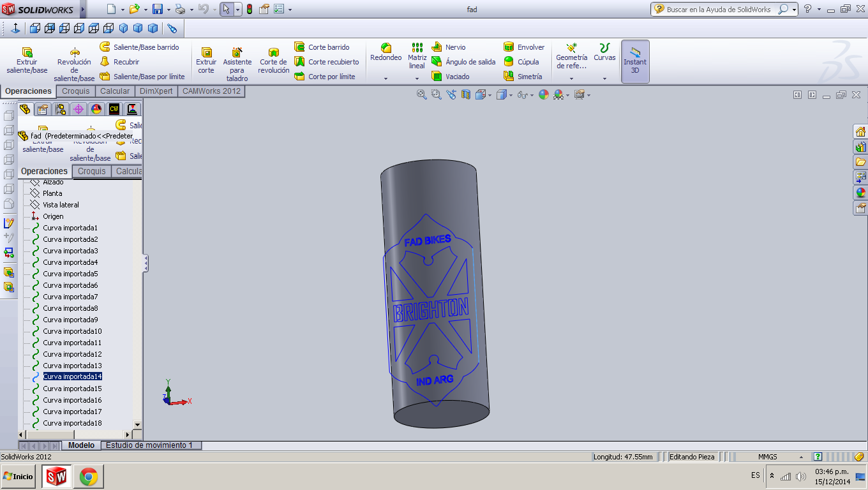868x490 pixels.
Task: Select the Corte de revolución tool
Action: [x=274, y=61]
